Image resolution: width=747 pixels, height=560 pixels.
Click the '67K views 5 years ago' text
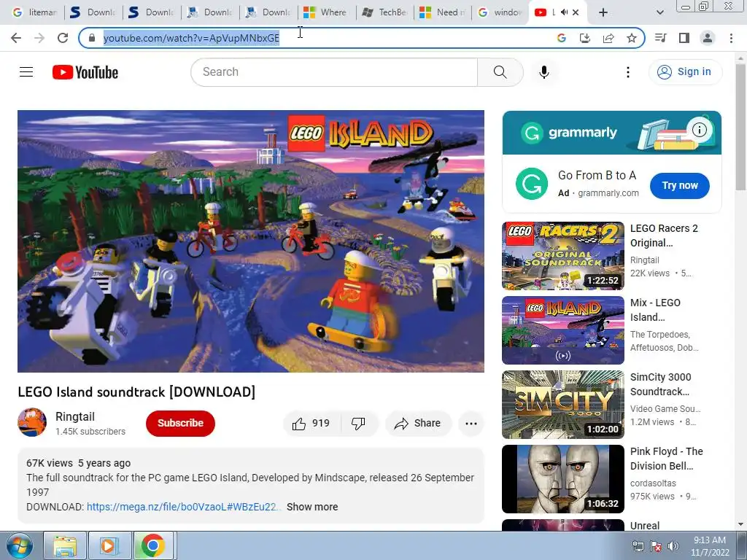tap(78, 463)
